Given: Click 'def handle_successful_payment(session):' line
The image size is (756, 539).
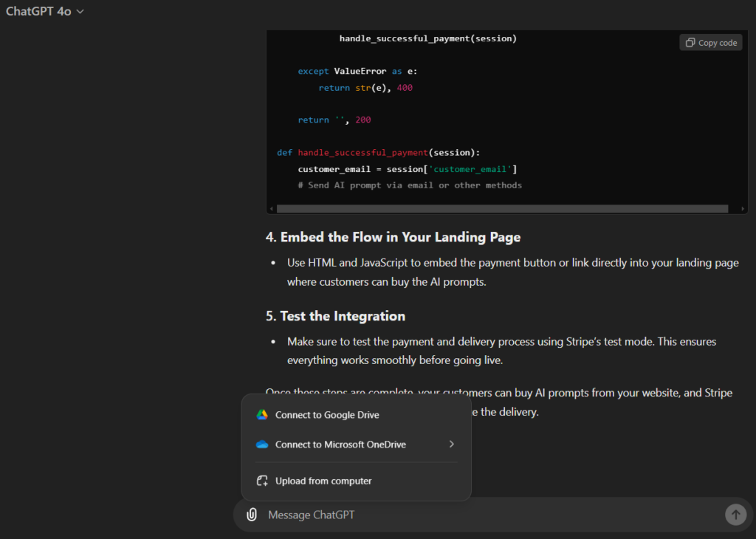Looking at the screenshot, I should click(x=379, y=153).
